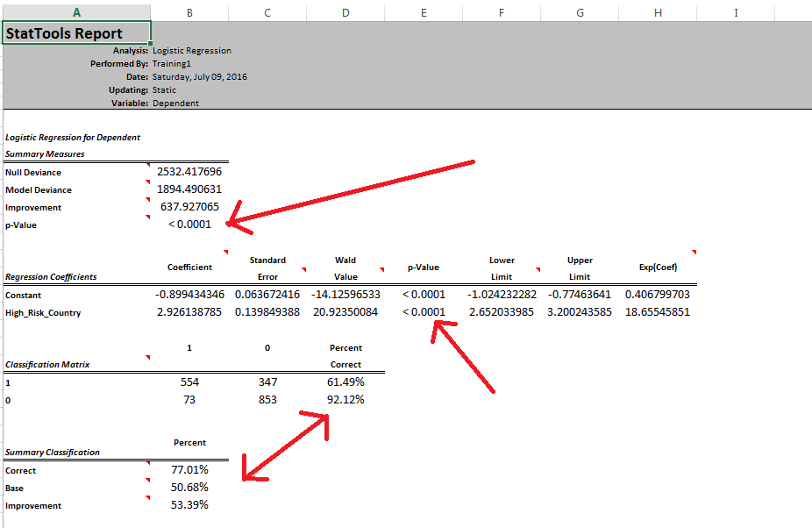Click Constant Exp(Coef) 0.406799703
The width and height of the screenshot is (812, 528).
(658, 295)
